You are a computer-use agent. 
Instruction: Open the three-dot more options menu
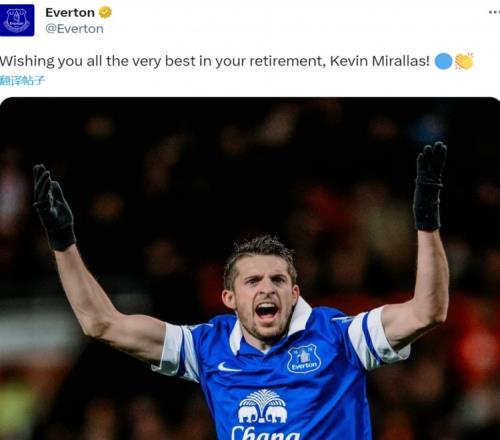(494, 12)
